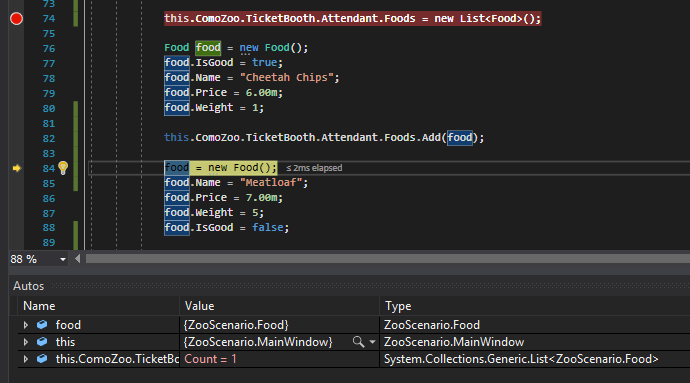Expand the food variable in Autos

26,325
